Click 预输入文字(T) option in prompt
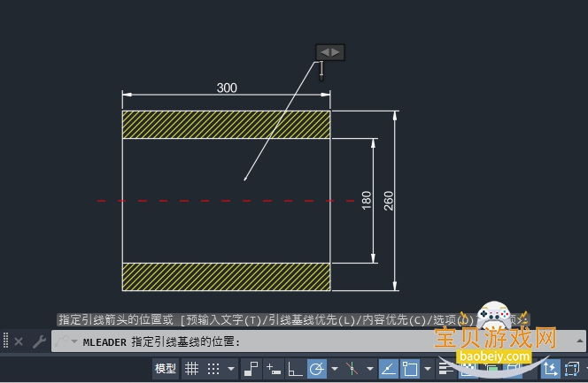 click(223, 319)
